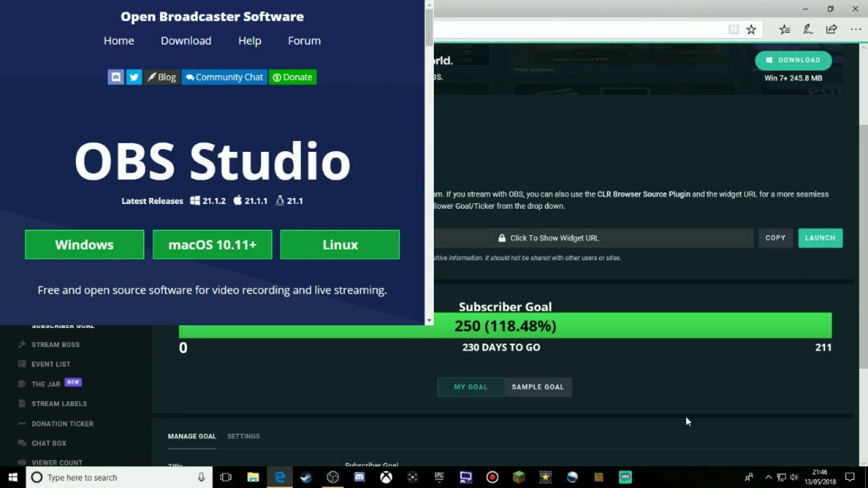Show hidden system tray icons

coord(768,477)
